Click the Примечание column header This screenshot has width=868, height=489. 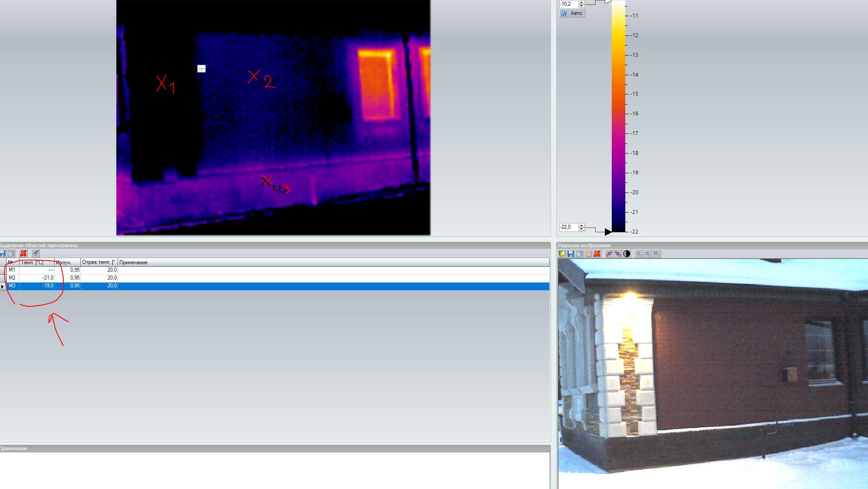(133, 262)
